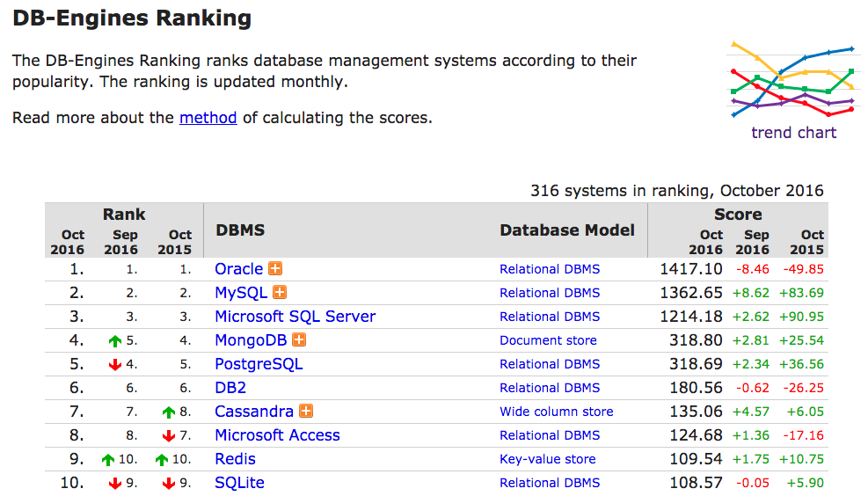868x496 pixels.
Task: Click Oct 2015 red arrow in SQLite row
Action: click(168, 484)
